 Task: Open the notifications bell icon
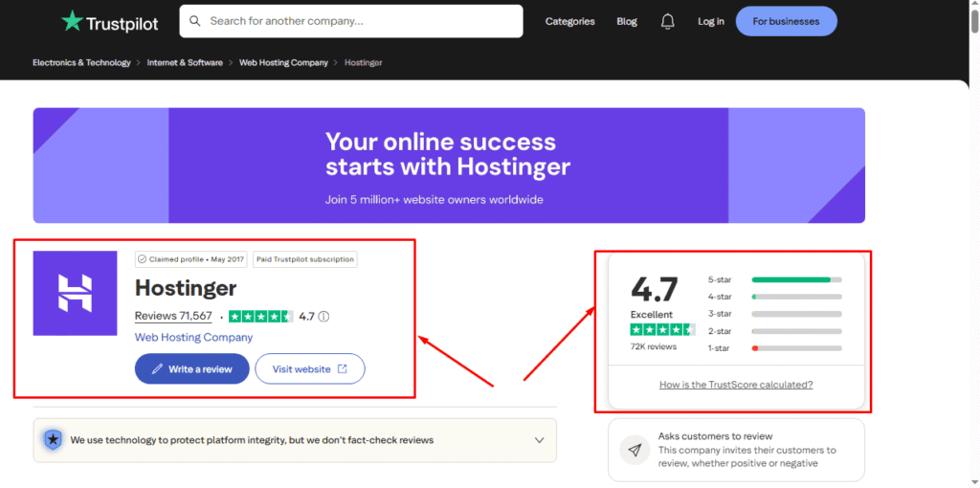click(x=667, y=21)
